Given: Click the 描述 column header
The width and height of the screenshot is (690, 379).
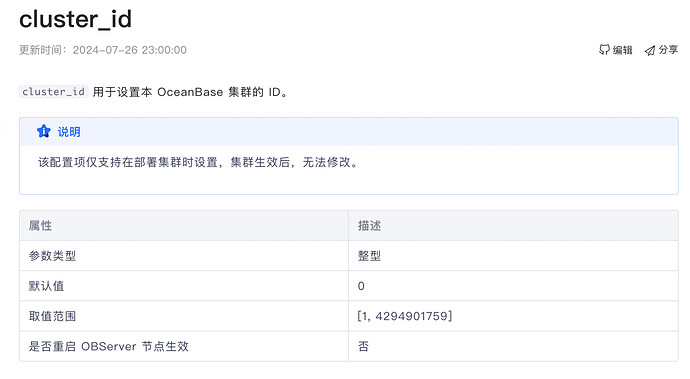Looking at the screenshot, I should pyautogui.click(x=369, y=226).
